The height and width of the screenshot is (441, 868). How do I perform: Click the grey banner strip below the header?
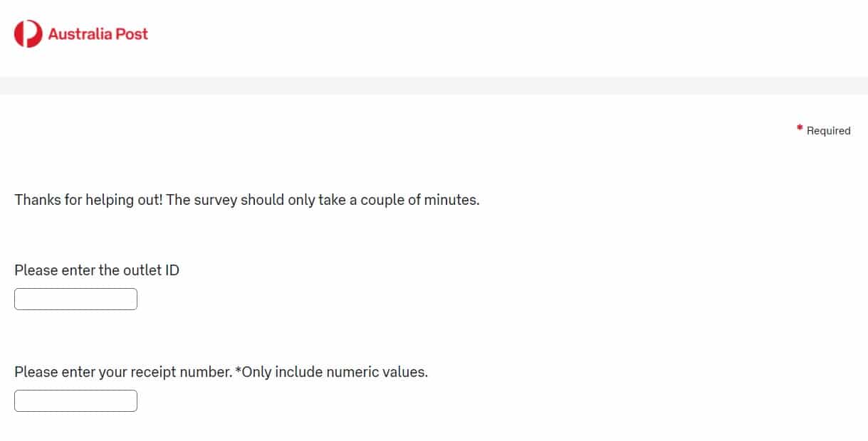tap(434, 85)
